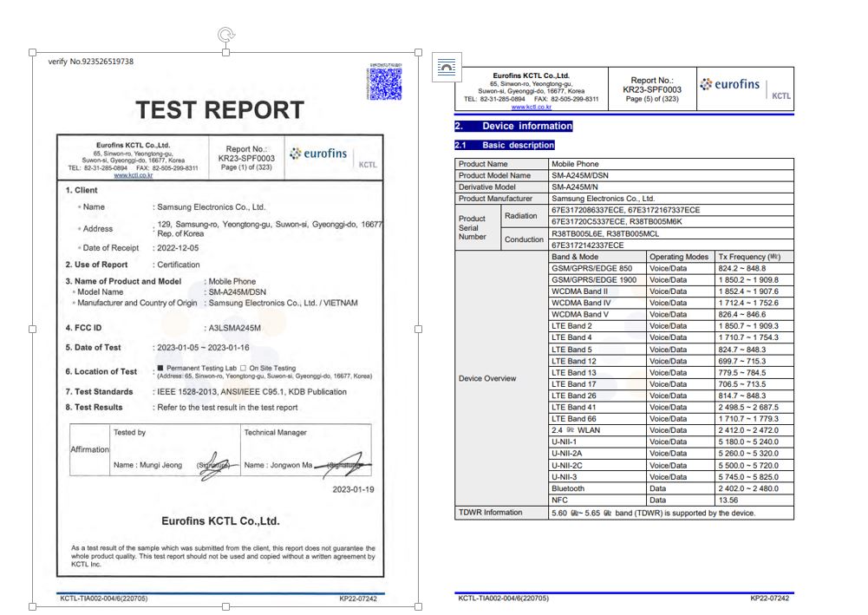Click the NFC frequency value "13.56"
The height and width of the screenshot is (615, 868).
tap(728, 500)
